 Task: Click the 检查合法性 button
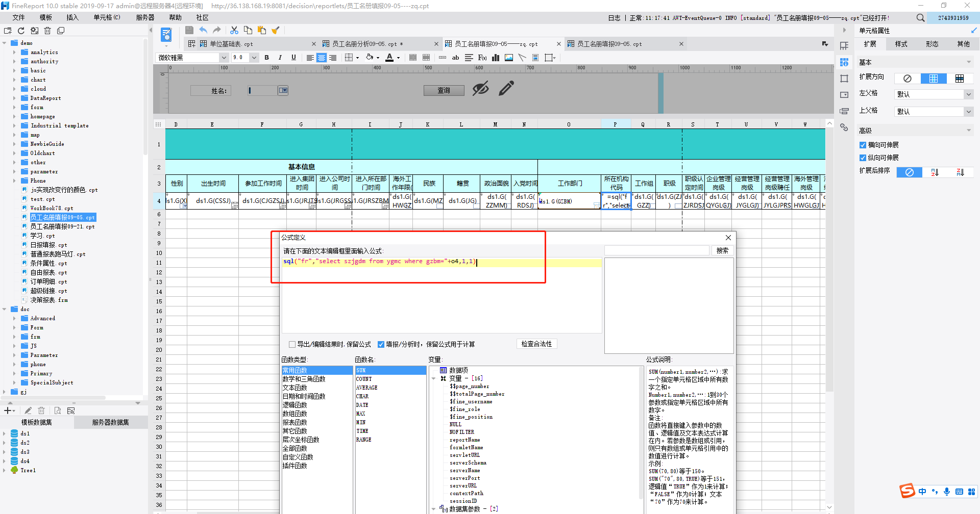point(536,344)
